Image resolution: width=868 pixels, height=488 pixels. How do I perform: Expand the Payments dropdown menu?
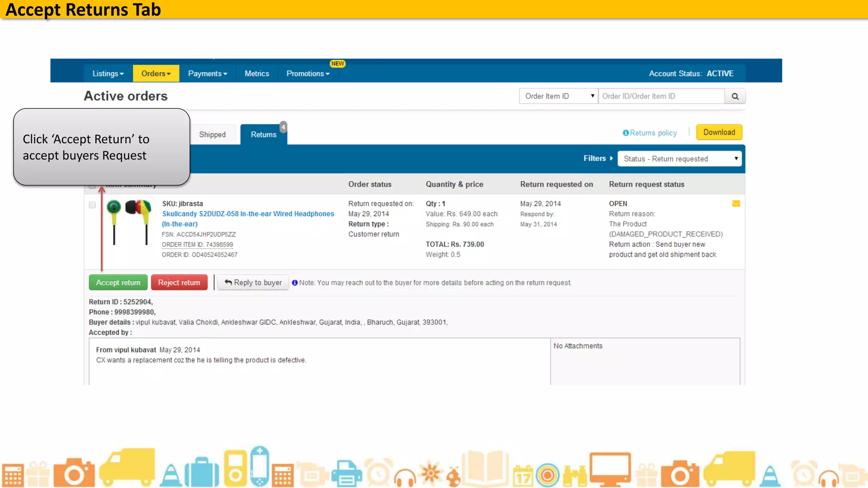[x=208, y=74]
